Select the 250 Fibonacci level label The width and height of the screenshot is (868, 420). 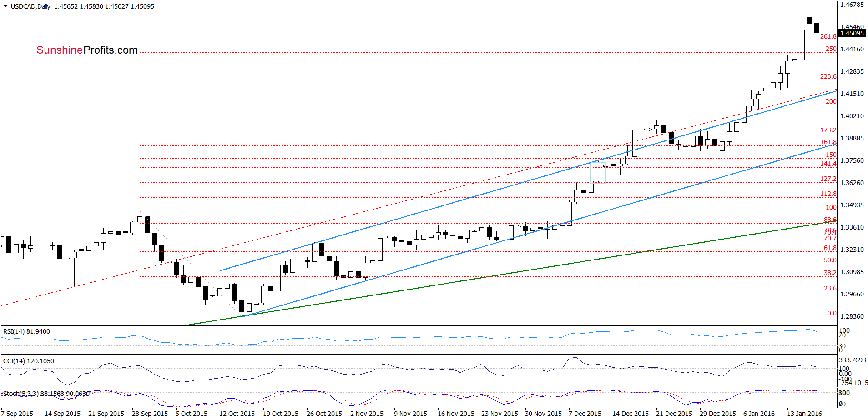point(831,49)
